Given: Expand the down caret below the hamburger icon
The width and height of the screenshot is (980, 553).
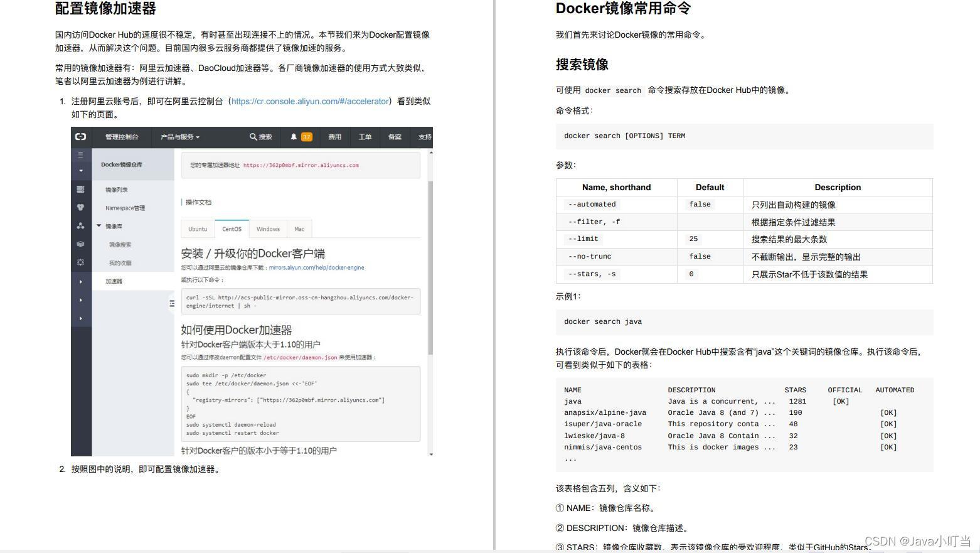Looking at the screenshot, I should pos(80,171).
